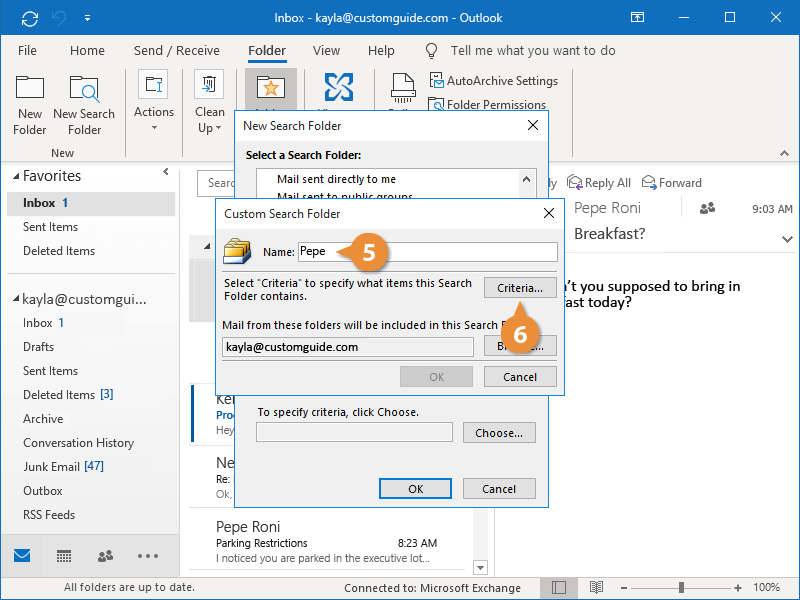Click the zoom out minus button

pos(623,588)
